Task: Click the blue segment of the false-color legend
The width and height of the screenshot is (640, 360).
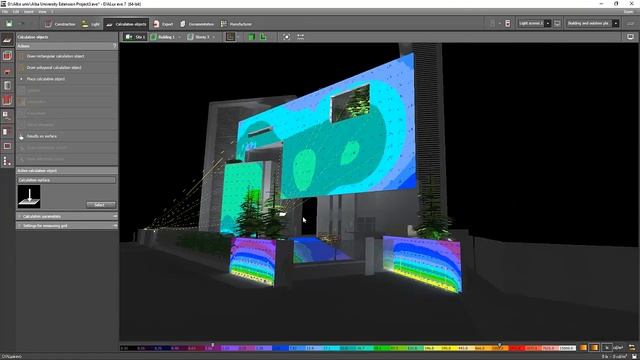Action: pos(280,348)
